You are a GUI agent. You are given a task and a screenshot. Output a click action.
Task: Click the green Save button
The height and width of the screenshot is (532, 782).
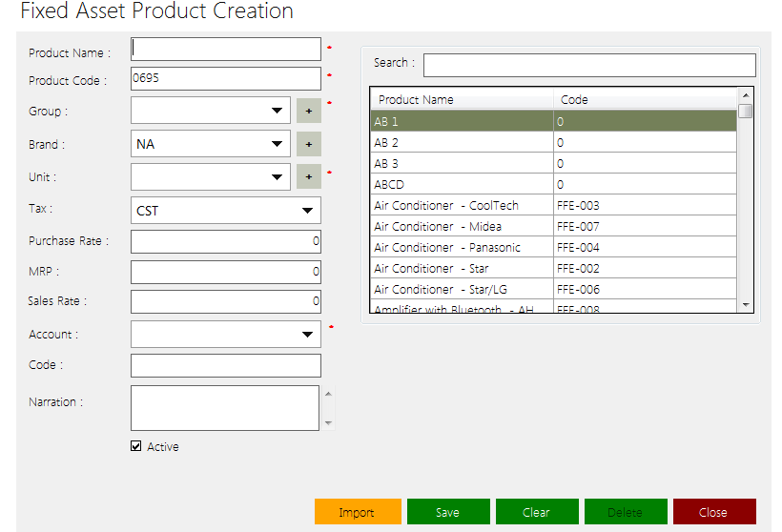click(447, 512)
